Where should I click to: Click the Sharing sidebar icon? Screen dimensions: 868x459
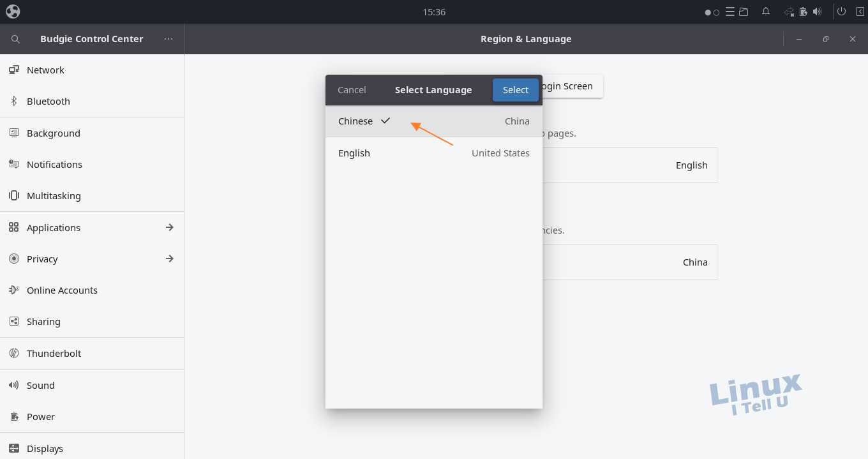14,322
